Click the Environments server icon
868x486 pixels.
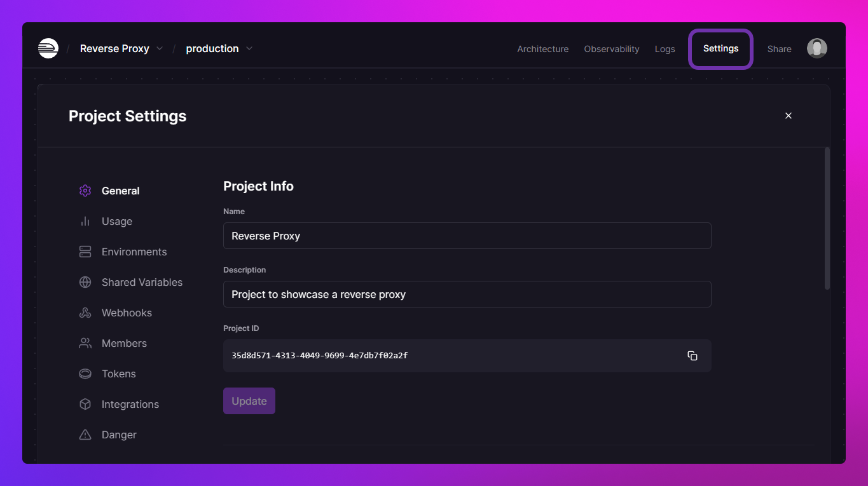(85, 252)
